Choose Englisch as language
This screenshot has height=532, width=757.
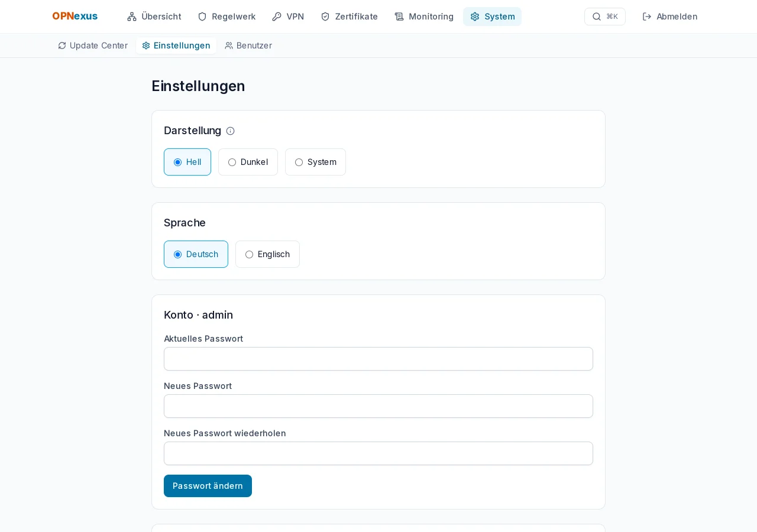point(267,254)
